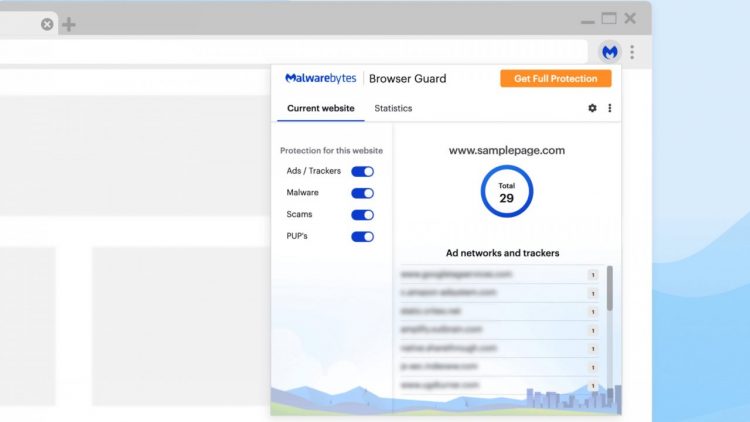Viewport: 750px width, 422px height.
Task: Turn off Malware protection toggle
Action: pos(363,193)
